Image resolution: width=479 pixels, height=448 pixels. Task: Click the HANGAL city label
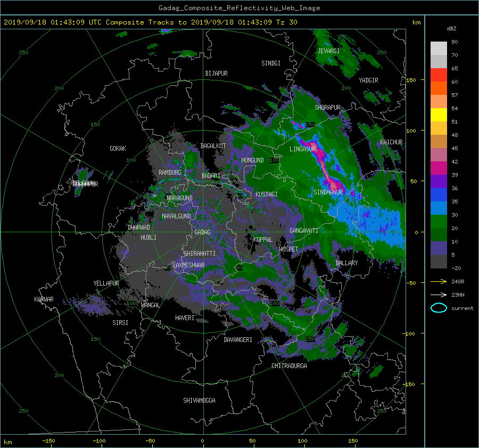pos(150,305)
